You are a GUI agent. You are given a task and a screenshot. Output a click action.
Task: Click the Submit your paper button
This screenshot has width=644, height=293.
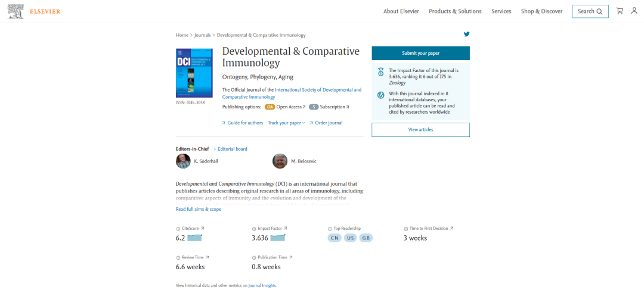[x=420, y=53]
